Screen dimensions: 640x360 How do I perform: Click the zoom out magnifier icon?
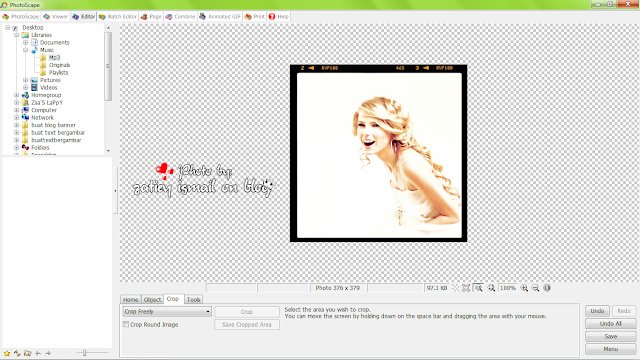tap(536, 288)
